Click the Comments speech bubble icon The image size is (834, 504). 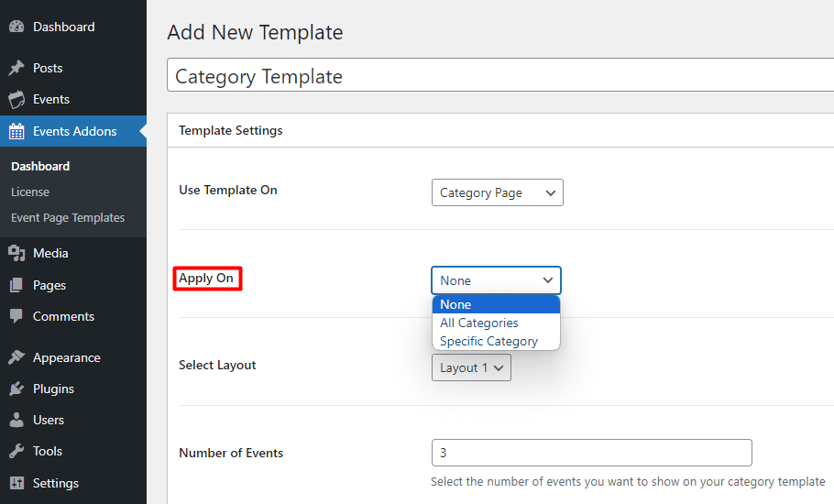(x=16, y=317)
